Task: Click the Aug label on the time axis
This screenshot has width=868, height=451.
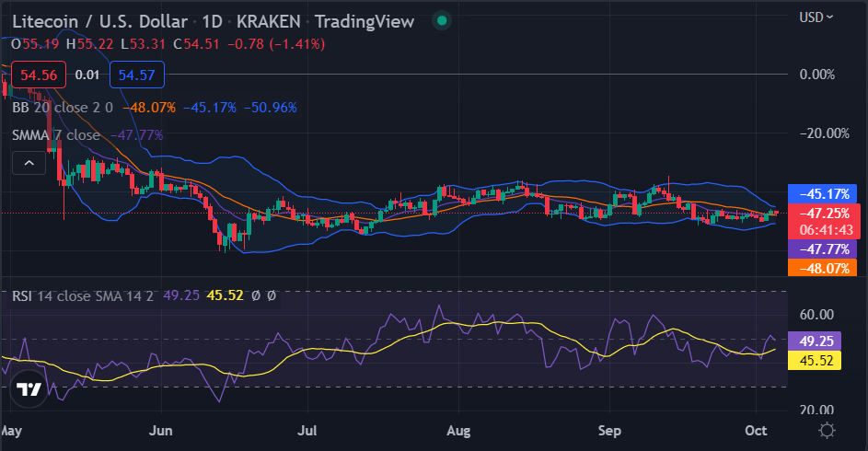Action: pyautogui.click(x=458, y=431)
